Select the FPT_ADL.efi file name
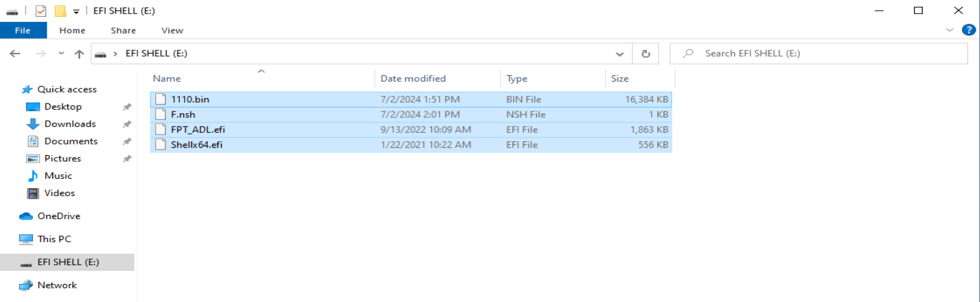Image resolution: width=980 pixels, height=302 pixels. [198, 130]
